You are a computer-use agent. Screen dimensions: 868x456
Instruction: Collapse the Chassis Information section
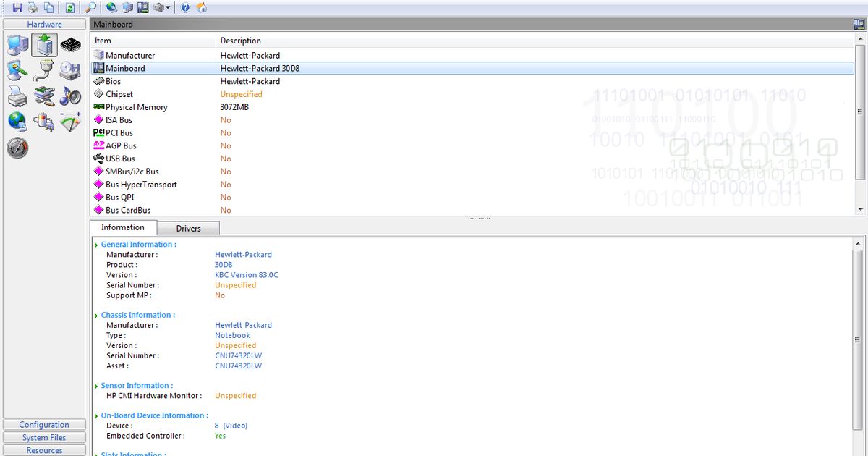click(95, 314)
